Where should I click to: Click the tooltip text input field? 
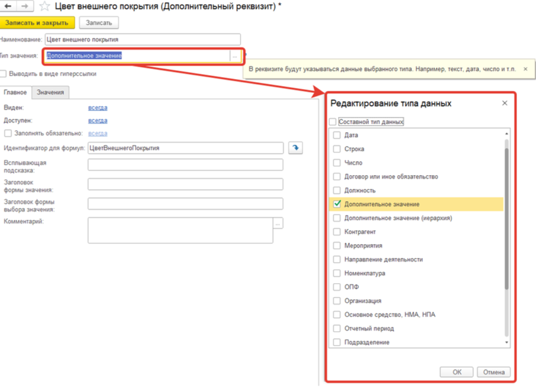[185, 164]
